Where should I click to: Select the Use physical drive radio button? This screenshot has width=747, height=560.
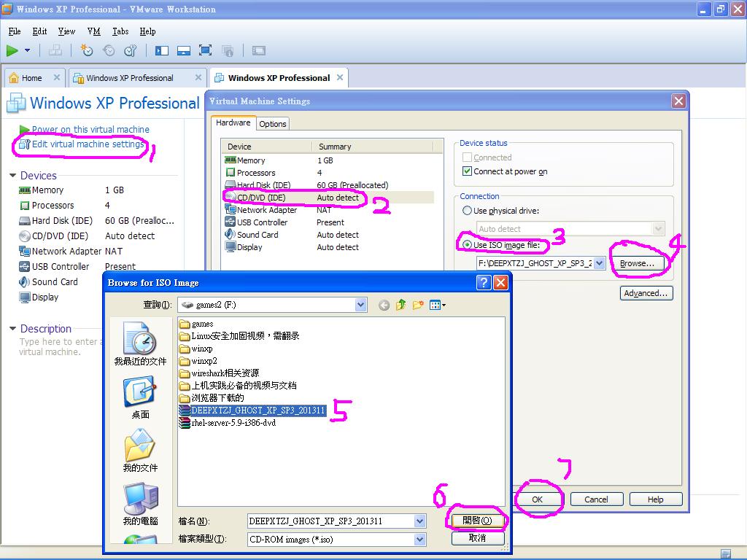point(468,211)
